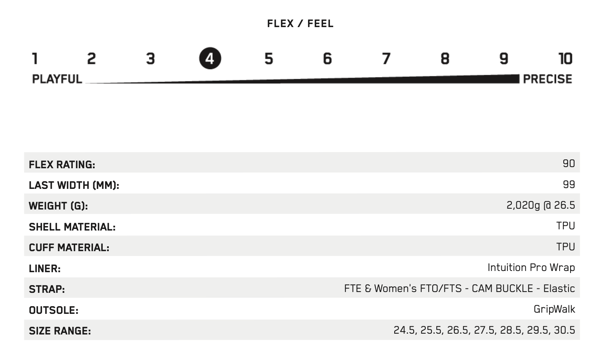Click the SIZE RANGE label
The width and height of the screenshot is (596, 364).
tap(60, 331)
